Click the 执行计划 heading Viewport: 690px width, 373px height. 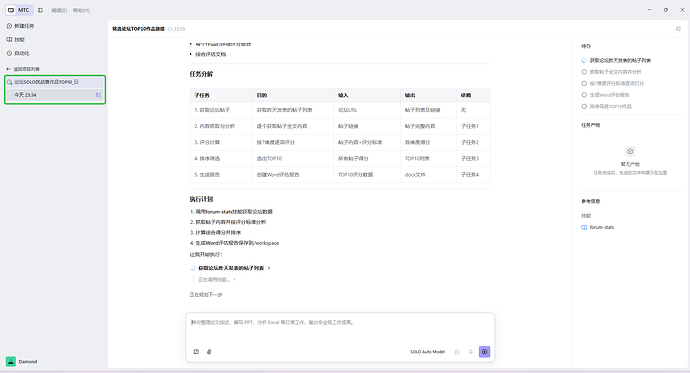click(x=201, y=199)
